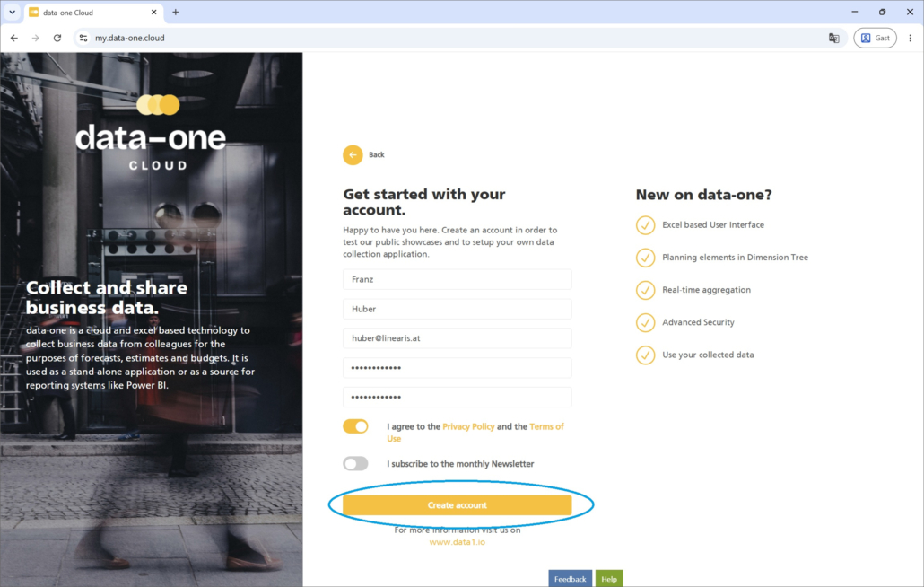Click the first name field containing Franz

458,279
